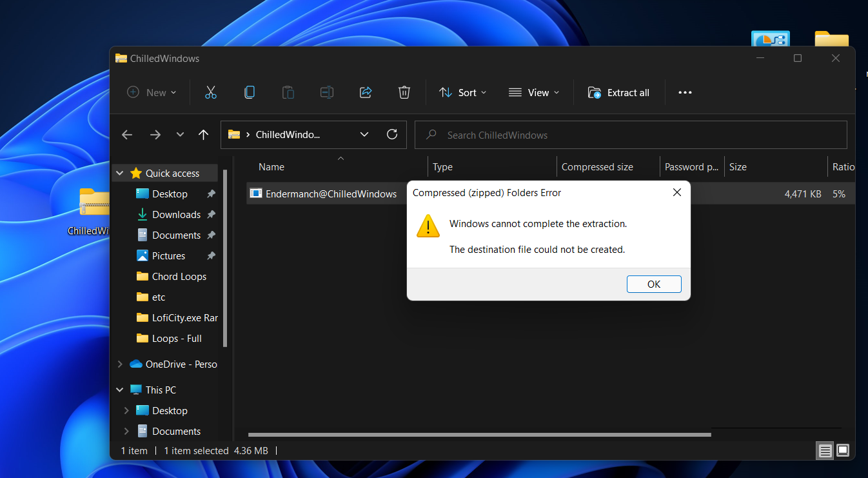
Task: Open the New dropdown button
Action: (152, 93)
